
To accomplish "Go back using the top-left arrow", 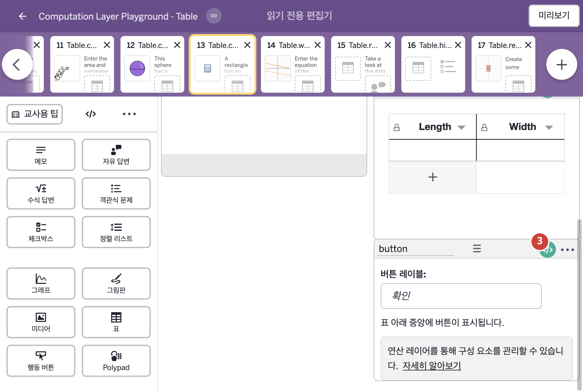I will (x=23, y=16).
